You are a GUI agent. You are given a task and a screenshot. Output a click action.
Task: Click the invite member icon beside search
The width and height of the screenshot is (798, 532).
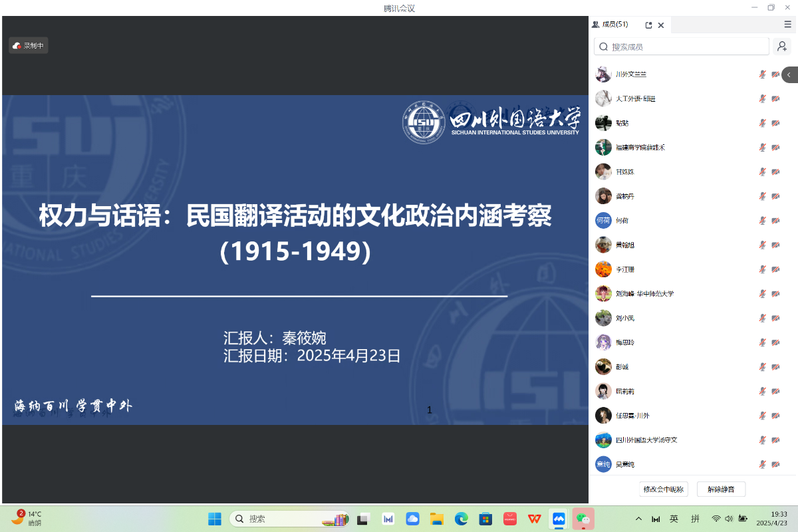point(782,47)
